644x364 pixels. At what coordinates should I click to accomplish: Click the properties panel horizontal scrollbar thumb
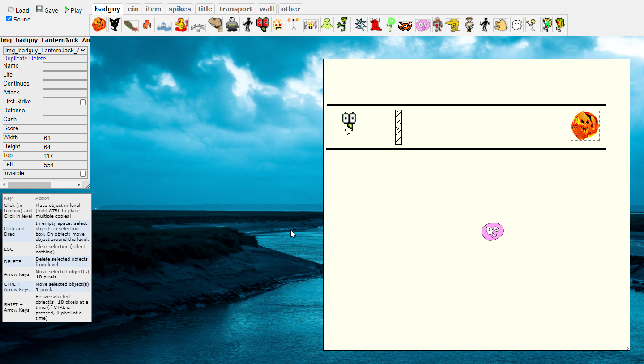click(x=30, y=184)
